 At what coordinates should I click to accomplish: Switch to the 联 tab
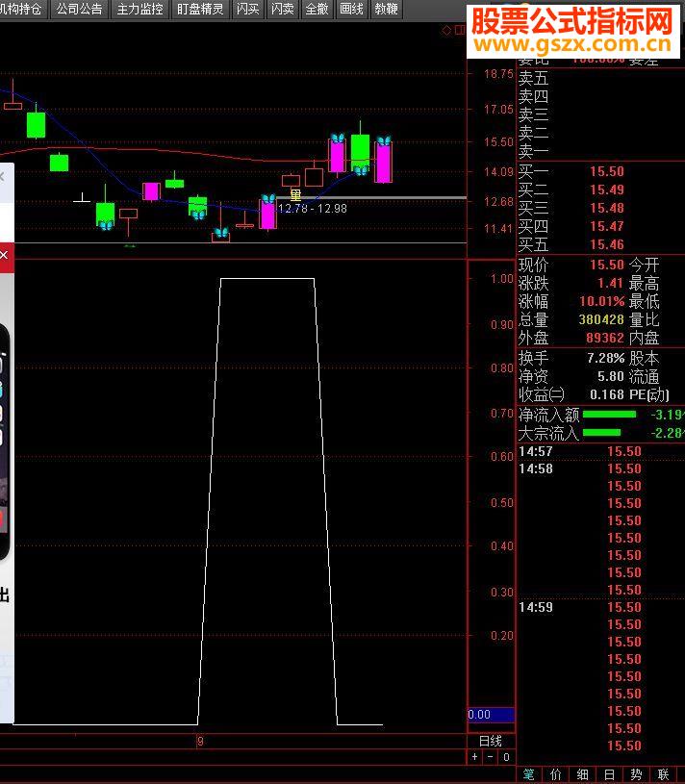[664, 775]
